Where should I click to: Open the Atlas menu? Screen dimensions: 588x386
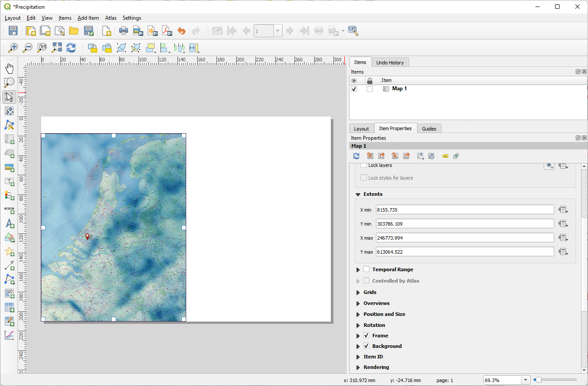pyautogui.click(x=110, y=18)
